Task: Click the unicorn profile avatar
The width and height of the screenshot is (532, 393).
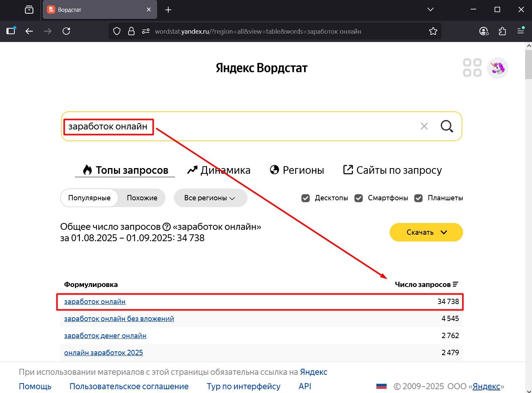Action: point(498,68)
